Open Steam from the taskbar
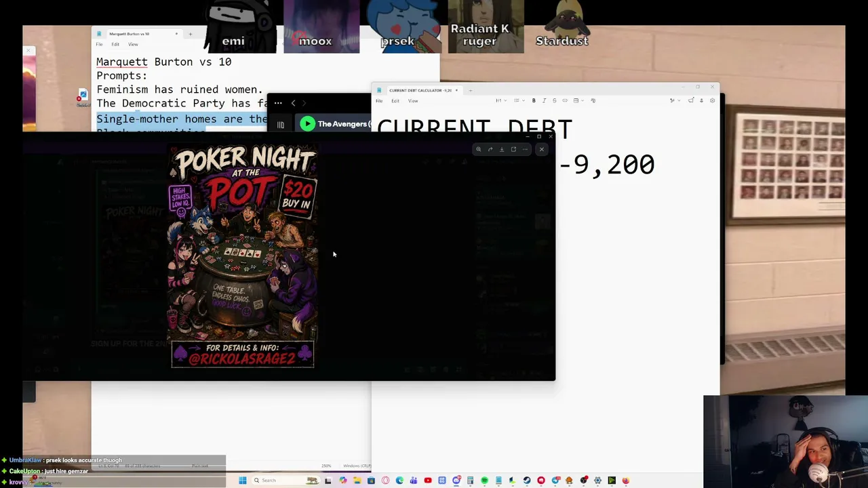This screenshot has height=488, width=868. 527,481
